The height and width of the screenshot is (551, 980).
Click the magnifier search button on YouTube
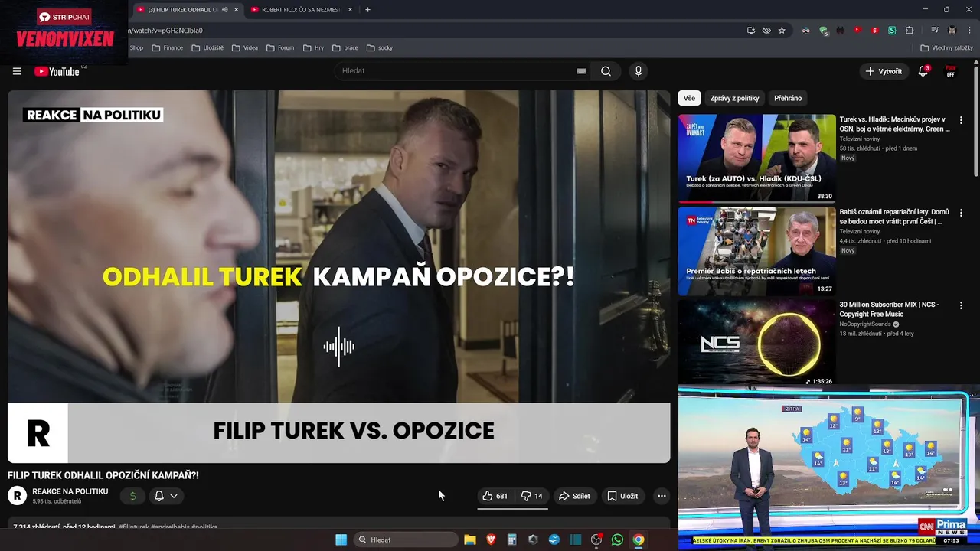click(x=606, y=71)
